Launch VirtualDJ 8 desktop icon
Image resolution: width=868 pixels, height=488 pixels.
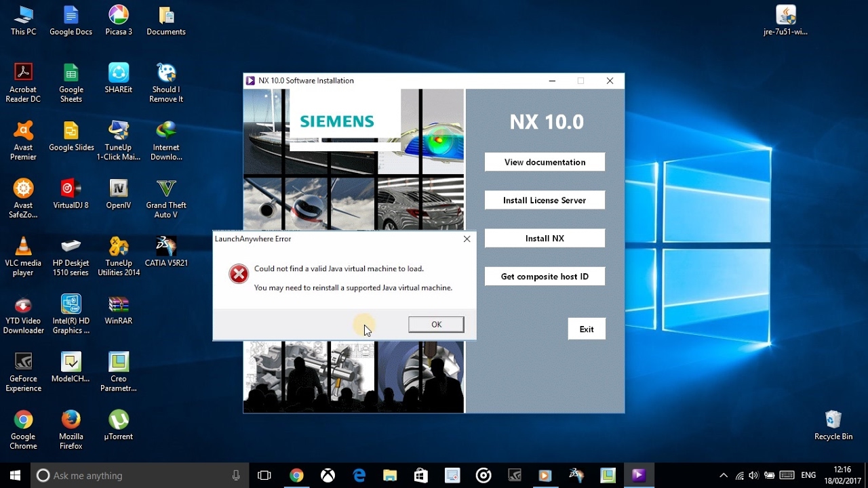point(71,194)
